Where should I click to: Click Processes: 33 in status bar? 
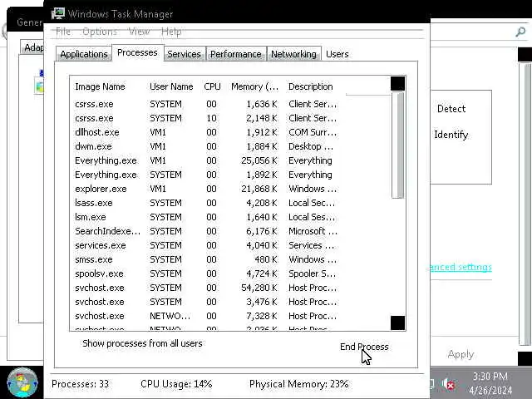tap(81, 384)
